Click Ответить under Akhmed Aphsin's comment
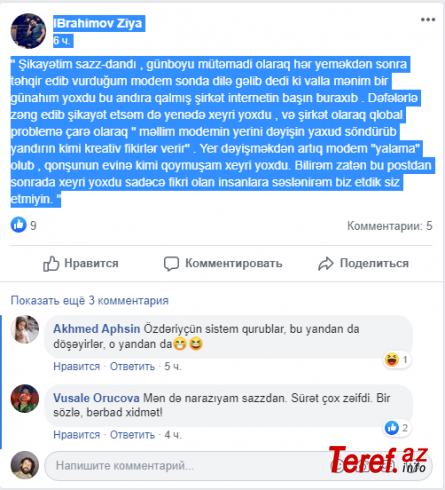This screenshot has height=490, width=445. (132, 367)
